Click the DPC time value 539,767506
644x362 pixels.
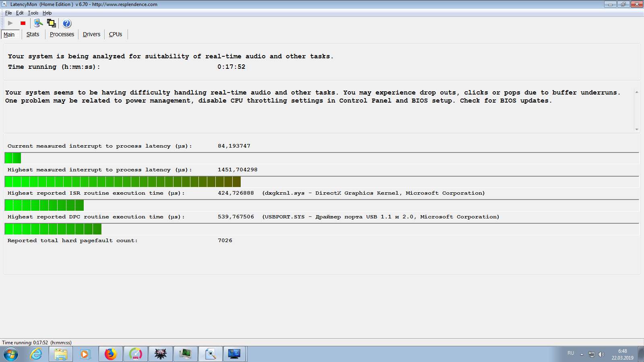(236, 217)
